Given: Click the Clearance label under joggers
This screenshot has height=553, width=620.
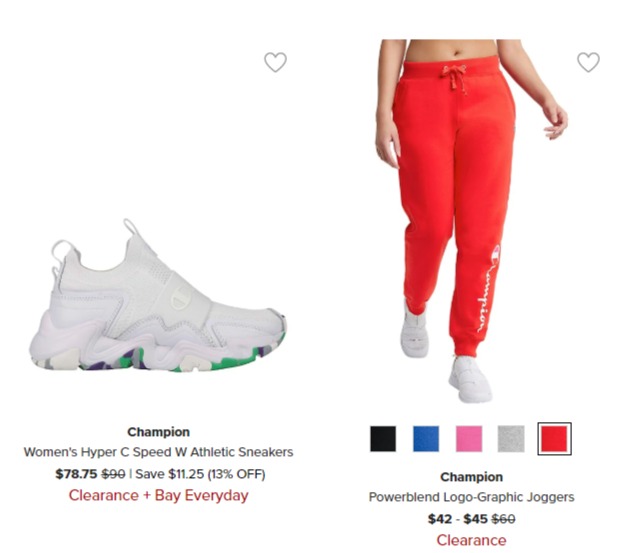Looking at the screenshot, I should 471,540.
